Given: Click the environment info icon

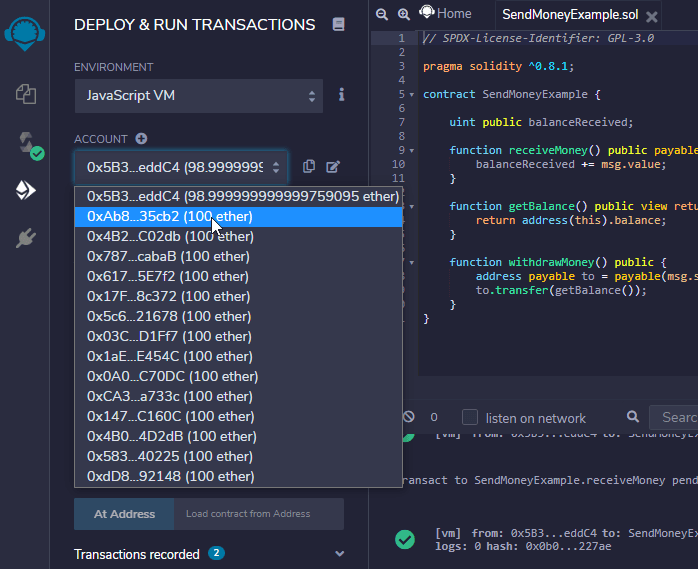Looking at the screenshot, I should [x=341, y=94].
